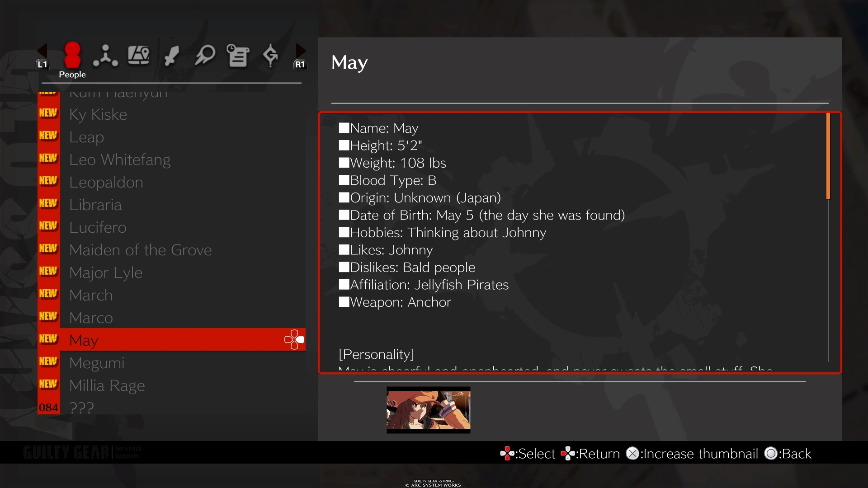Select the People category icon
This screenshot has width=868, height=488.
72,56
